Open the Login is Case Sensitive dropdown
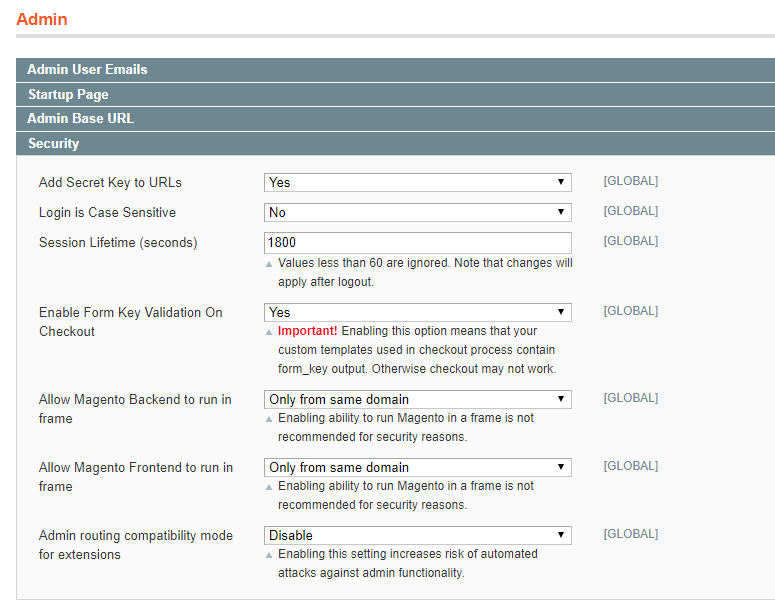Viewport: 775px width, 609px height. [x=417, y=212]
